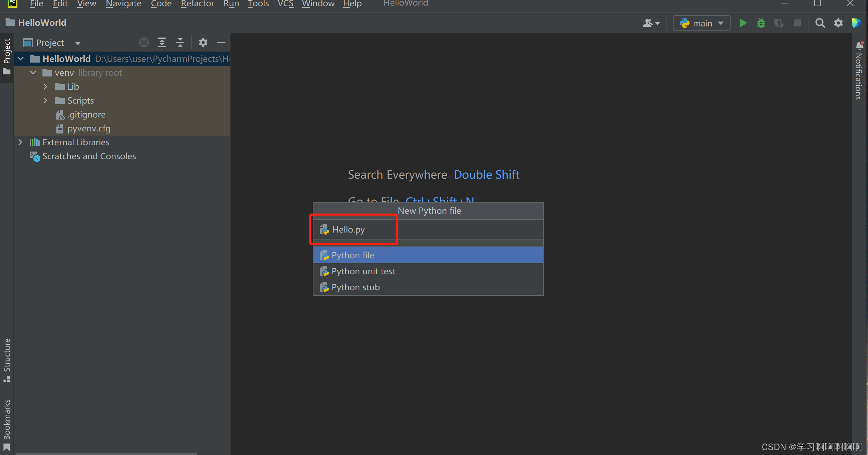The height and width of the screenshot is (455, 868).
Task: Select Python file in New Python file popup
Action: 428,255
